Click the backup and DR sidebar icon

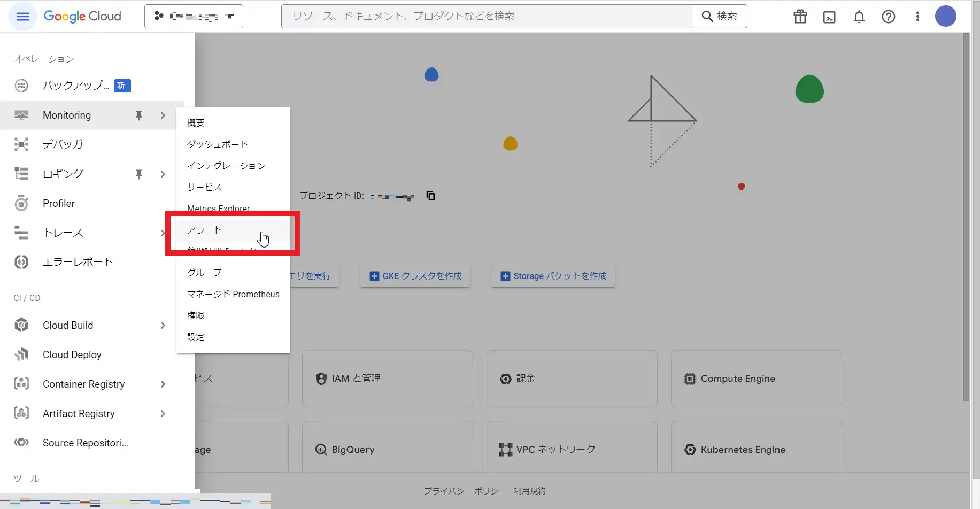(21, 86)
